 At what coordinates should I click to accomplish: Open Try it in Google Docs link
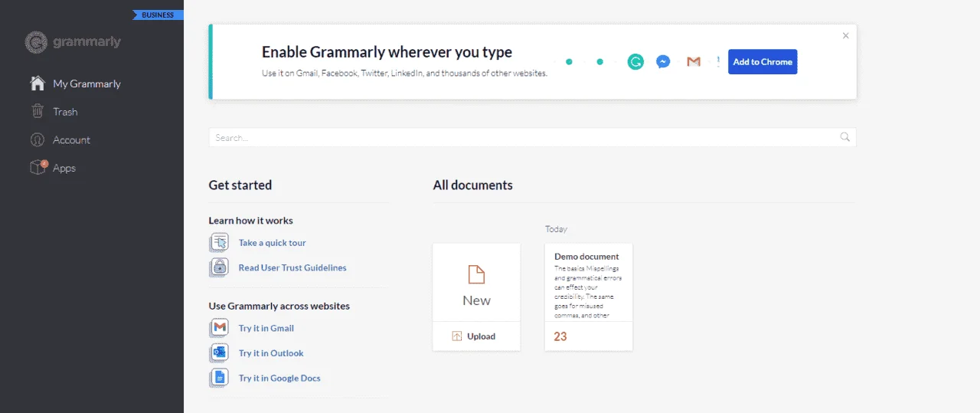279,379
